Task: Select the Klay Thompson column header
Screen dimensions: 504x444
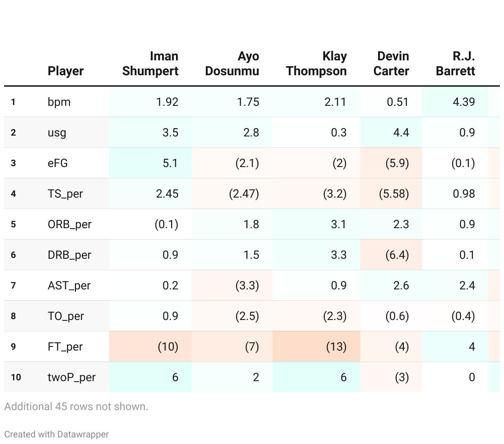Action: coord(316,64)
